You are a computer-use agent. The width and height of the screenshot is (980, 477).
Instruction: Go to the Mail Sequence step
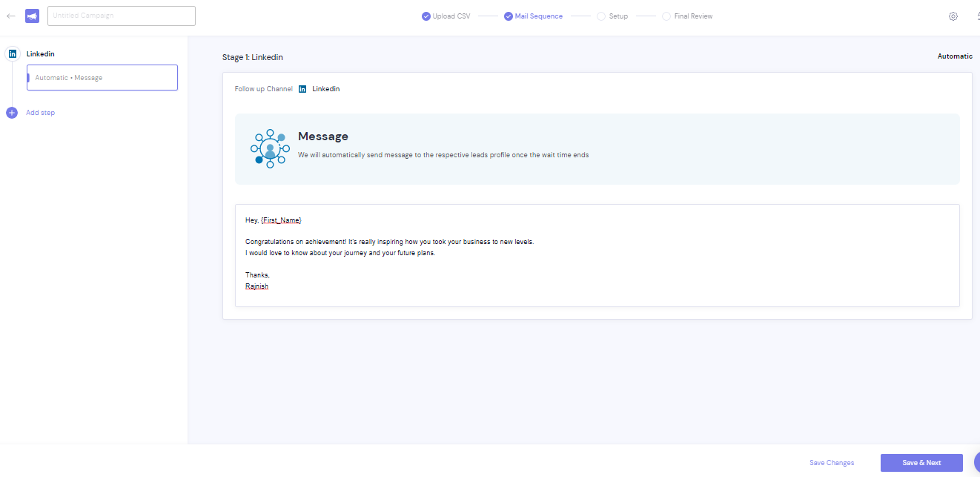tap(534, 16)
